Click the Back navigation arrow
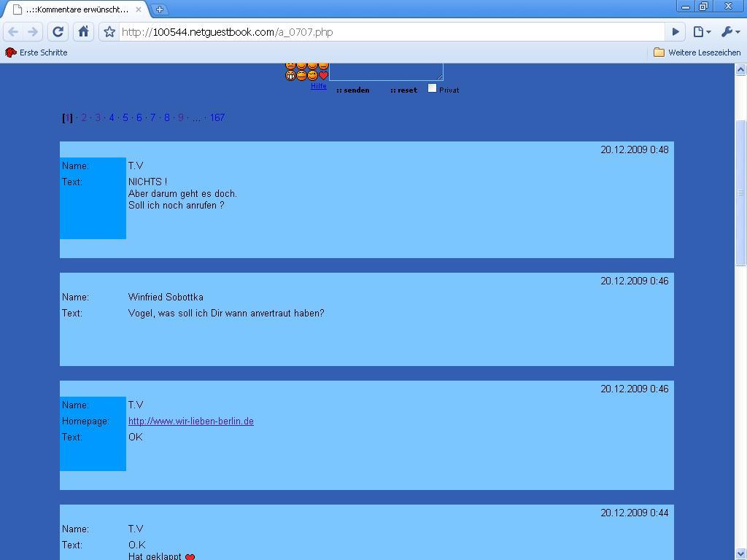This screenshot has width=747, height=560. coord(13,31)
